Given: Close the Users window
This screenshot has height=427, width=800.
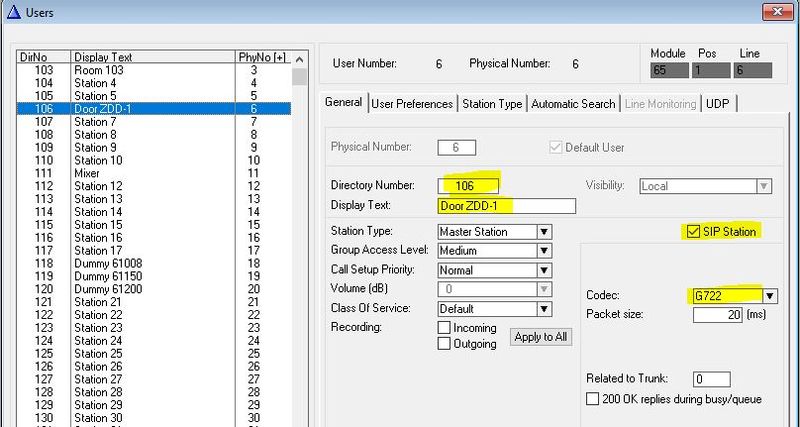Looking at the screenshot, I should click(778, 12).
